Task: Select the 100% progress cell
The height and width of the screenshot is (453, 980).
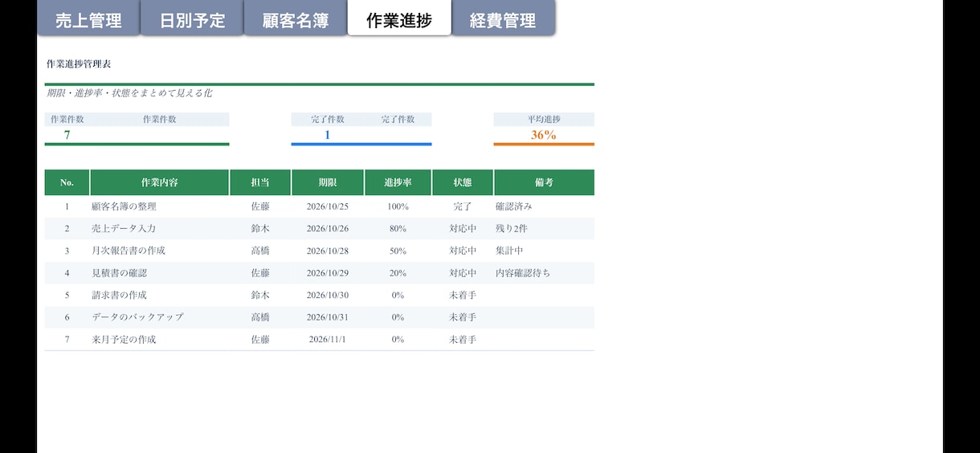Action: [398, 206]
